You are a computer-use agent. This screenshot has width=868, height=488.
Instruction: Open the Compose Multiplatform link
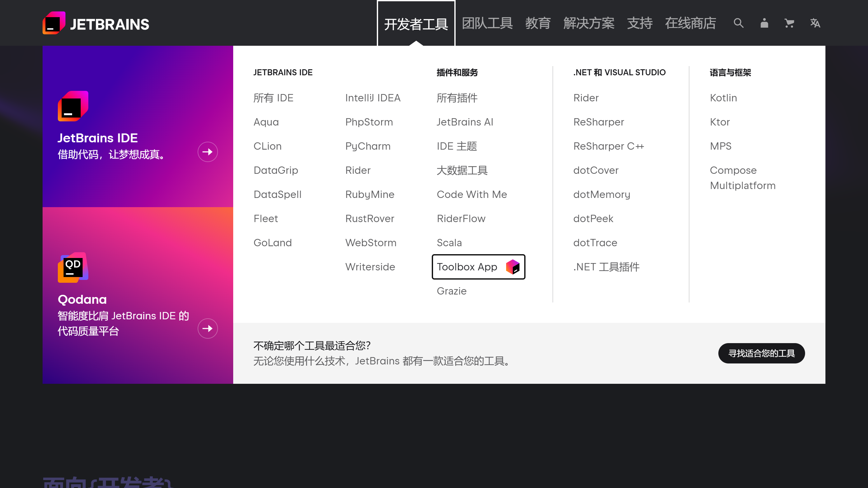(x=743, y=178)
